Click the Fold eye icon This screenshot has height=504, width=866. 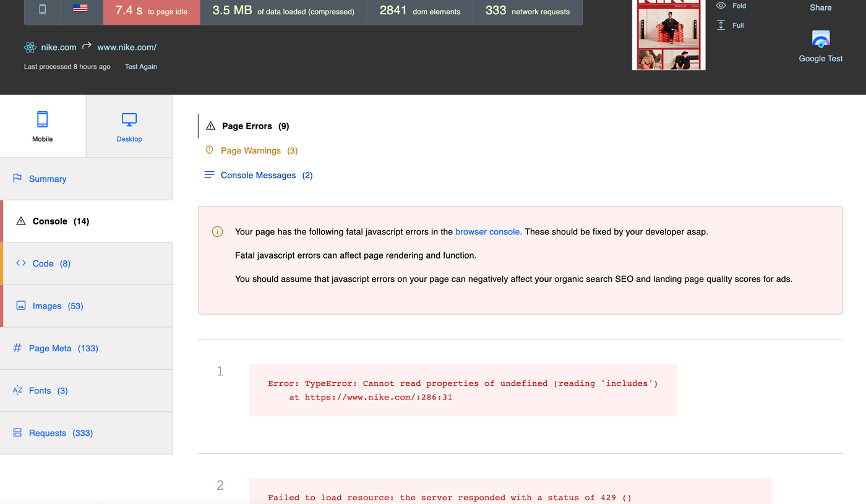pos(721,6)
